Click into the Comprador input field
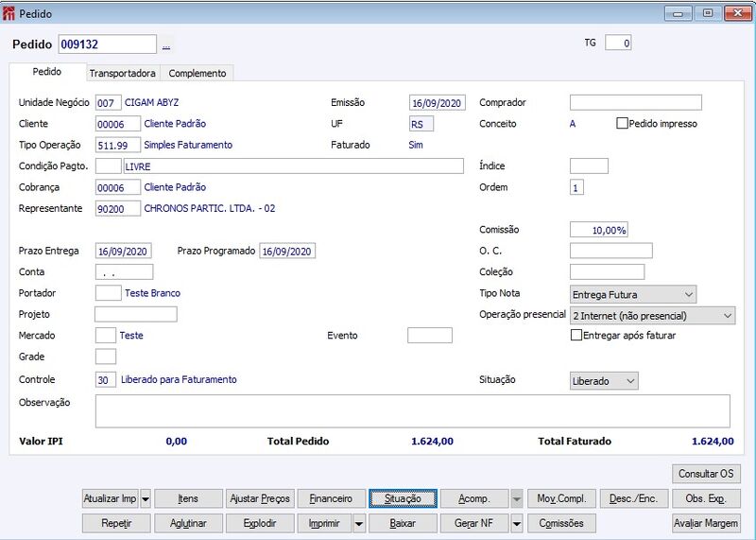 pos(635,102)
